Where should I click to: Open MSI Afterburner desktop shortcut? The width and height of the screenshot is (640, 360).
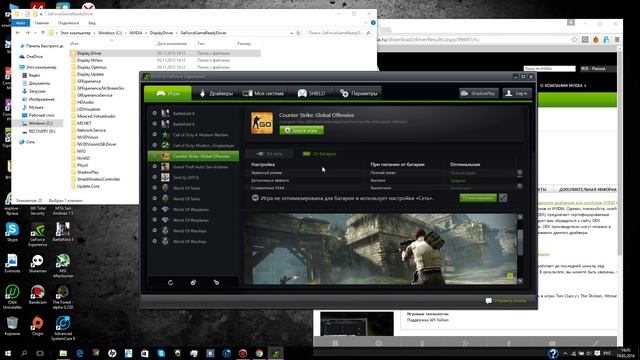(x=63, y=266)
